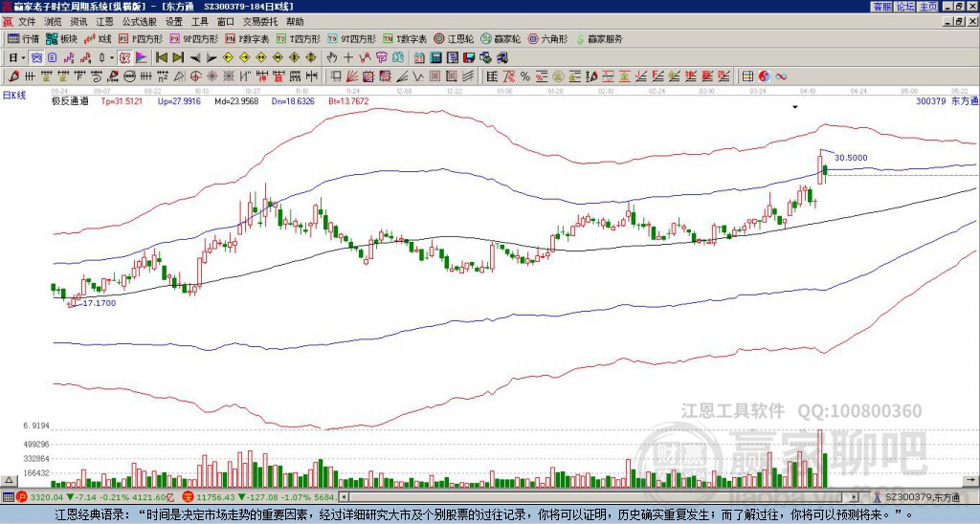
Task: Open the 浏览 menu
Action: (54, 22)
